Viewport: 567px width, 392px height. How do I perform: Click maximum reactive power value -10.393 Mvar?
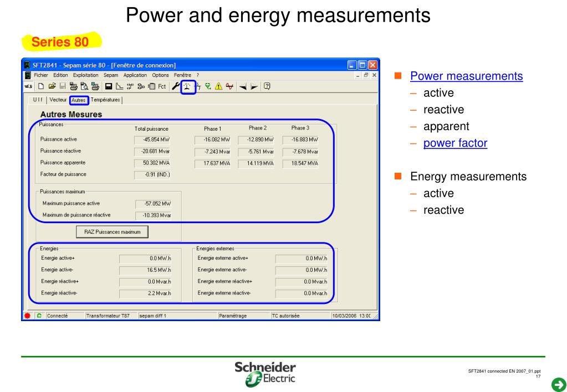pyautogui.click(x=153, y=215)
